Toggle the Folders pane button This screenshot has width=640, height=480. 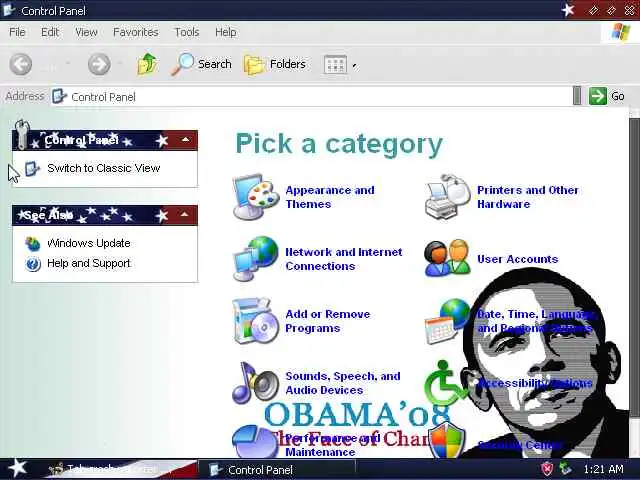tap(275, 64)
